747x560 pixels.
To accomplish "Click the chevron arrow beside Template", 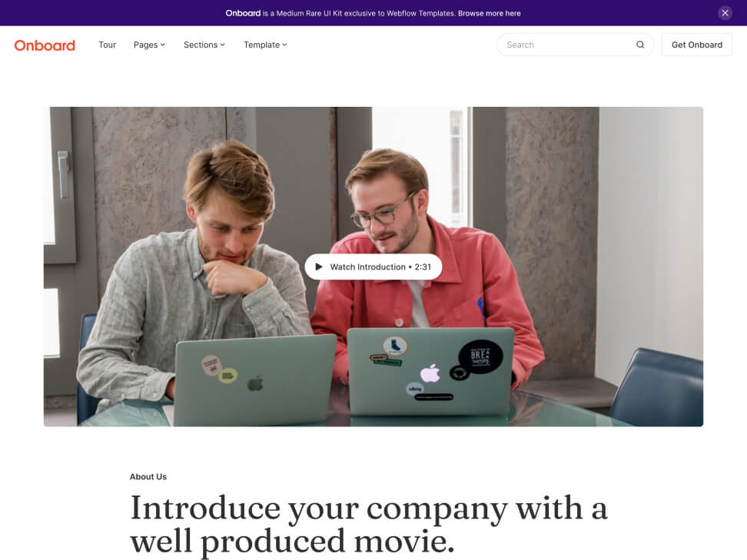I will (284, 45).
